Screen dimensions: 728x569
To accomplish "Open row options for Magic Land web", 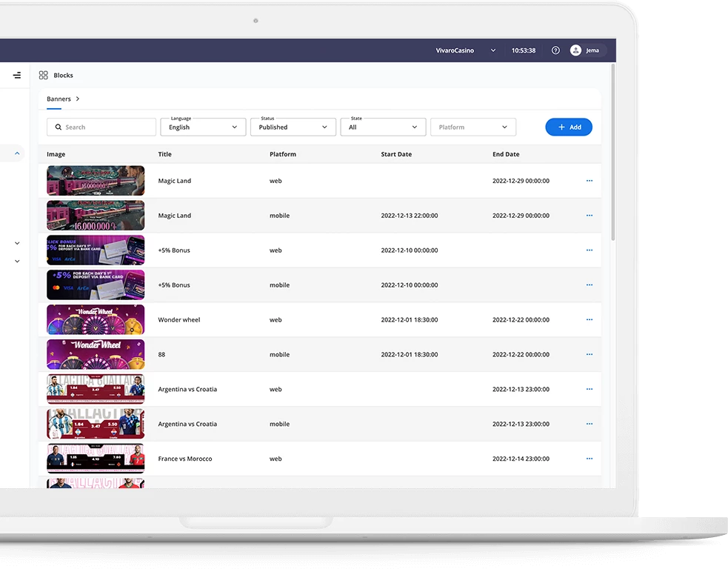I will tap(590, 181).
